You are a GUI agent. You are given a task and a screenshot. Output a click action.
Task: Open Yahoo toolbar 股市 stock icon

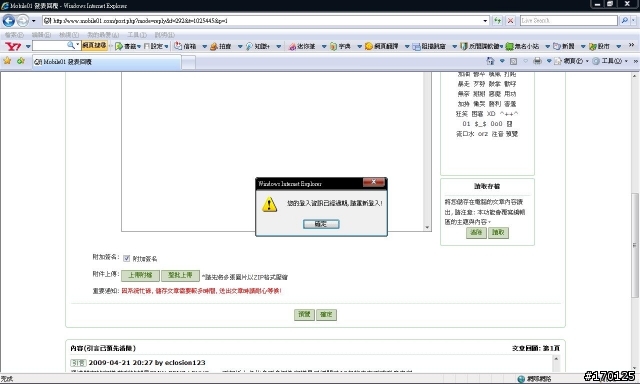[x=593, y=46]
